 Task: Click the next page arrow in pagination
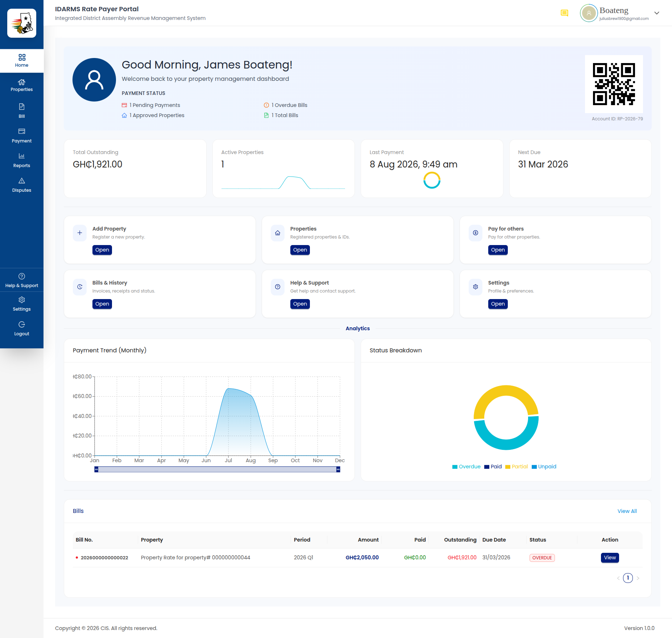tap(638, 578)
